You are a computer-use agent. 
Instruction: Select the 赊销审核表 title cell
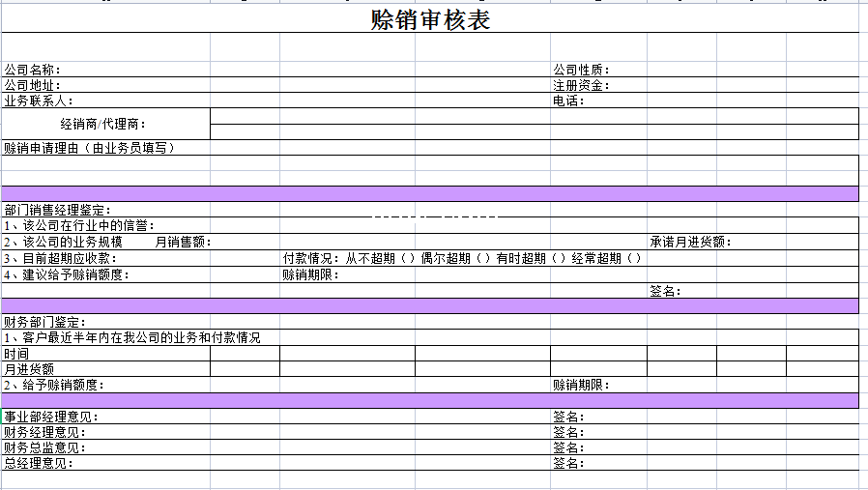pyautogui.click(x=430, y=19)
